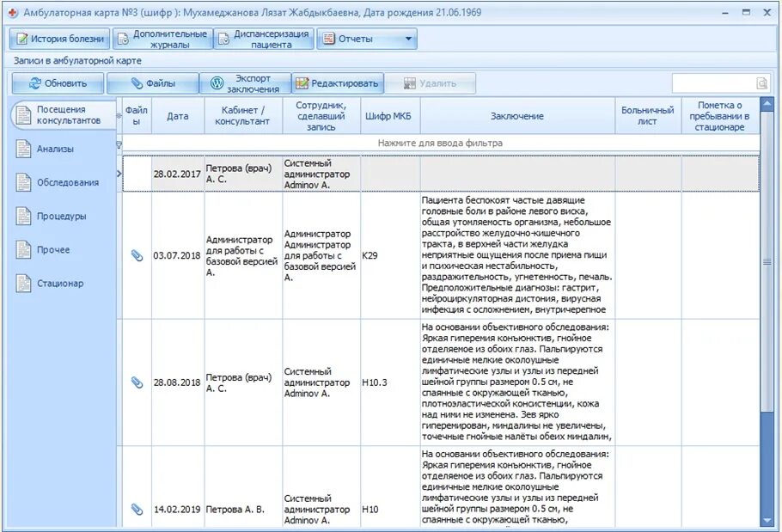Click the Файлы column header

[137, 116]
